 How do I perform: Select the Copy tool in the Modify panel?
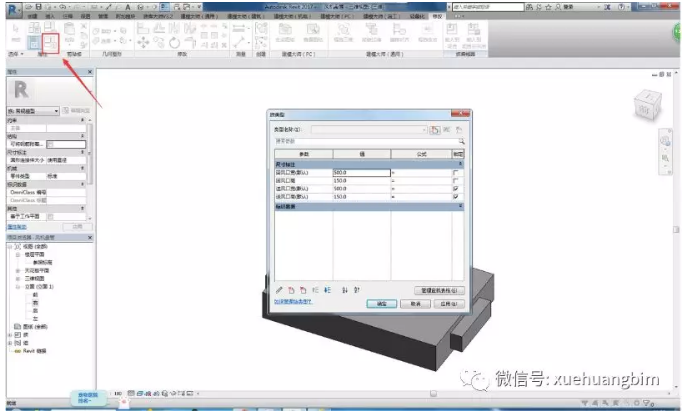click(x=159, y=42)
